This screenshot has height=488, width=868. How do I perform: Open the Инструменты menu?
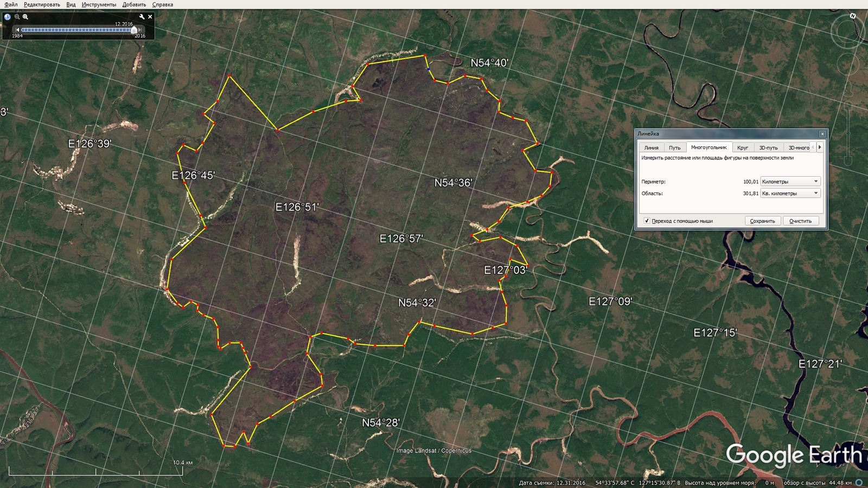pos(99,4)
